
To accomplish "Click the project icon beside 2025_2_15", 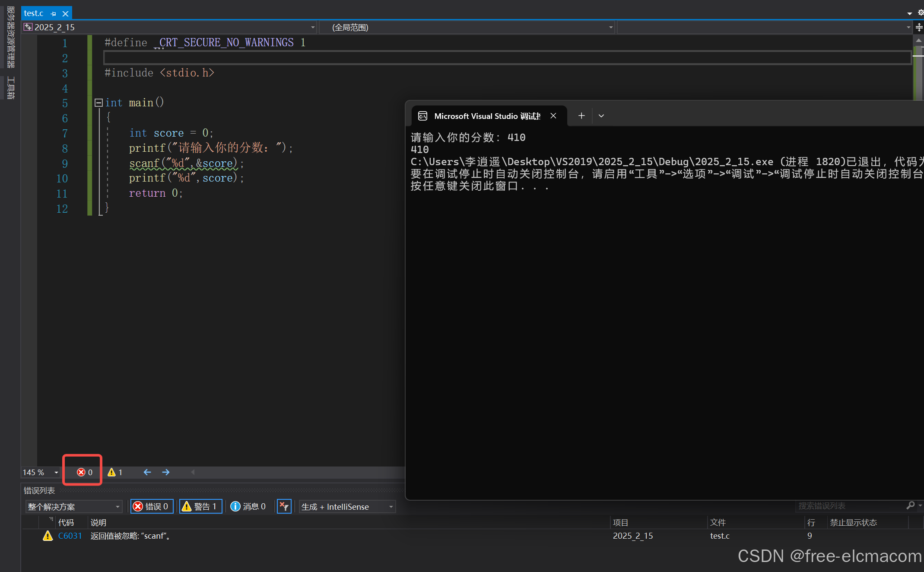I will coord(28,27).
